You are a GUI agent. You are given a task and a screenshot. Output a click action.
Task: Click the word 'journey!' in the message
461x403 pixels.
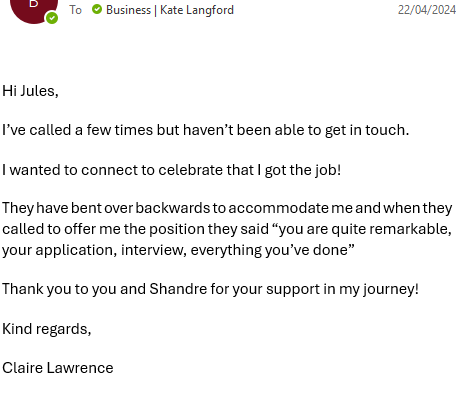pos(391,289)
